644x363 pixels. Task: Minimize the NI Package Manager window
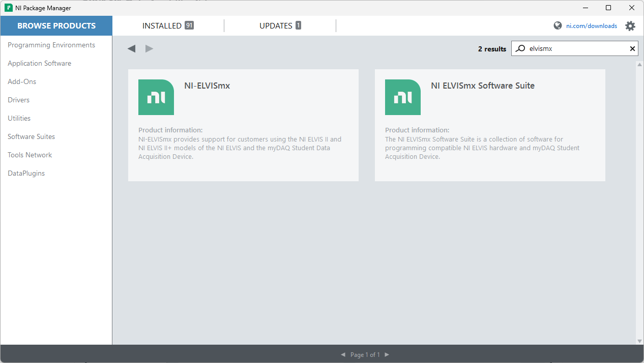tap(584, 8)
